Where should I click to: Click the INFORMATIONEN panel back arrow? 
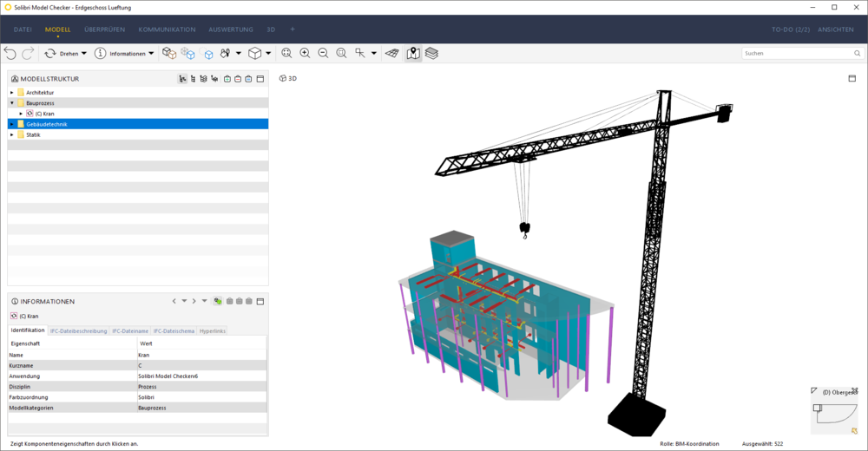pyautogui.click(x=174, y=301)
